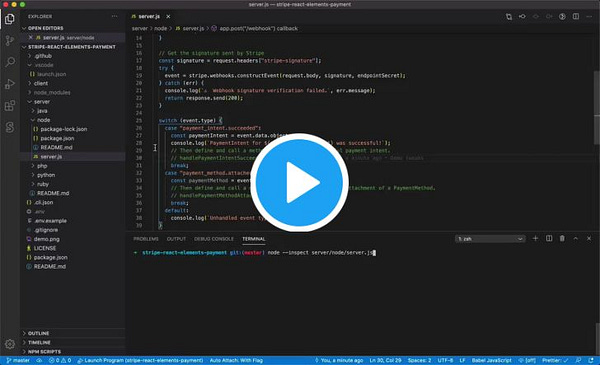Open package.json in the node folder
This screenshot has width=600, height=365.
(57, 138)
